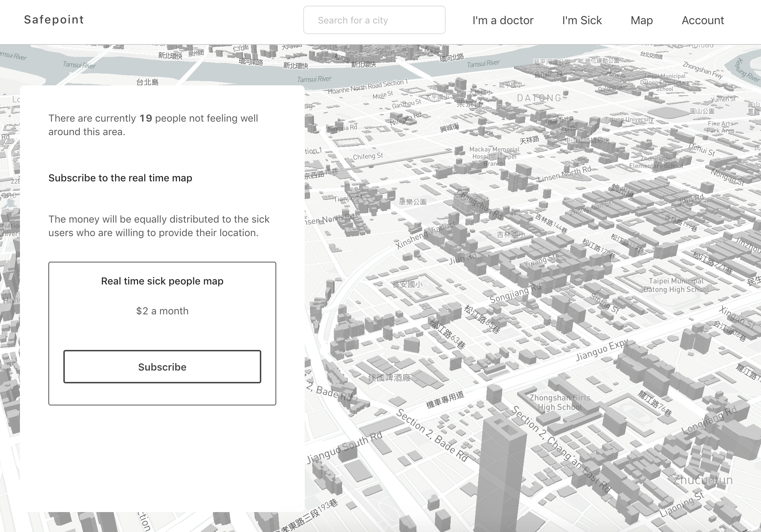Open the I'm a doctor page
This screenshot has height=532, width=761.
[x=503, y=20]
